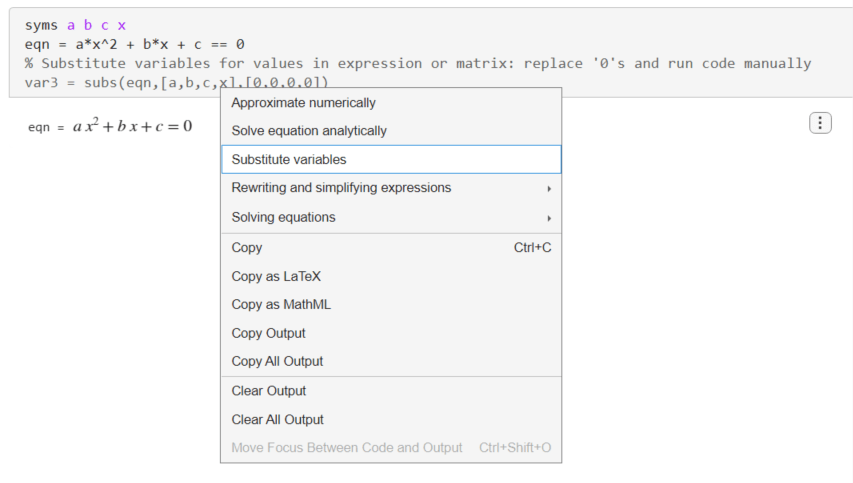Select Solve equation analytically
The width and height of the screenshot is (853, 483).
pyautogui.click(x=308, y=131)
